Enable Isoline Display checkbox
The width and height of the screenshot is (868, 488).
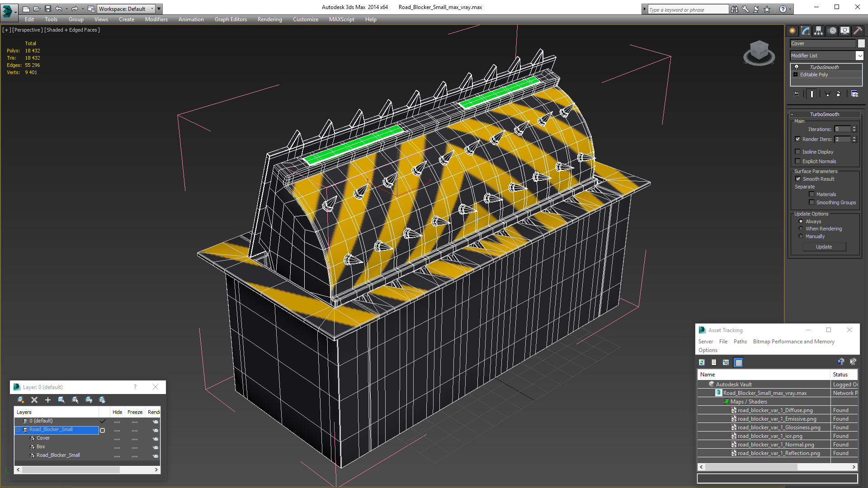tap(798, 152)
